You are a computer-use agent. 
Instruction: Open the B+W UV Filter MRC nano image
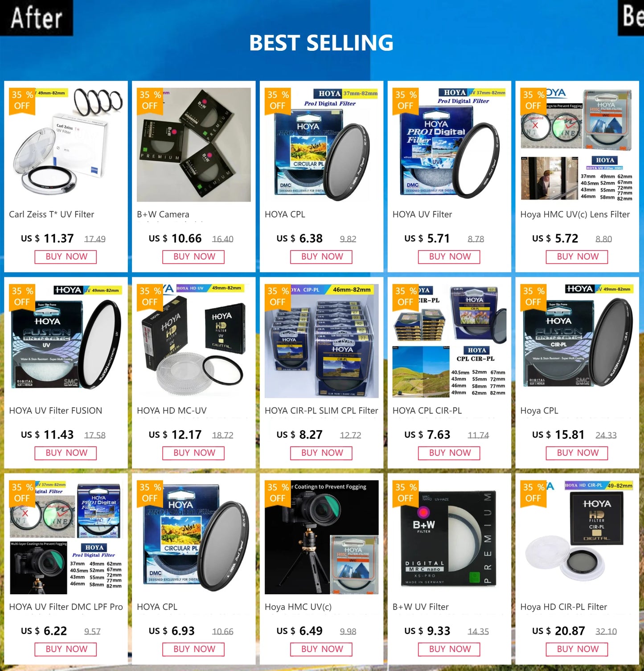[x=449, y=537]
